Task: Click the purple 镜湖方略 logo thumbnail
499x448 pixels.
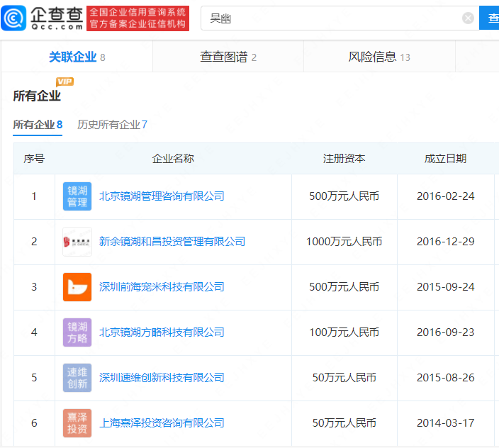Action: click(77, 332)
